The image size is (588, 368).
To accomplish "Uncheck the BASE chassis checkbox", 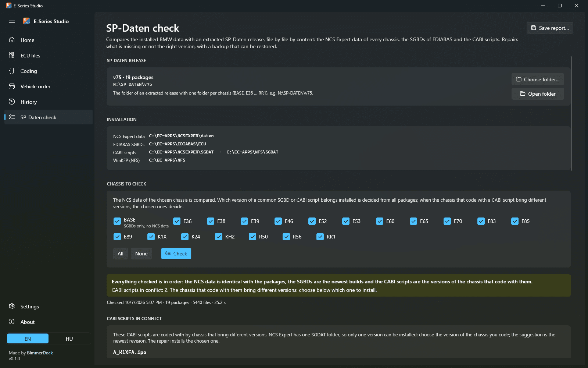I will pos(117,221).
